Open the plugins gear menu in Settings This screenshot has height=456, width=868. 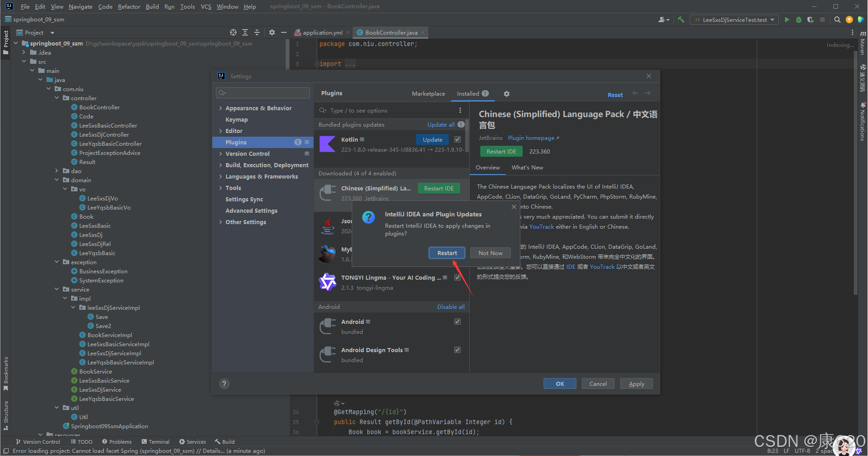[x=507, y=94]
